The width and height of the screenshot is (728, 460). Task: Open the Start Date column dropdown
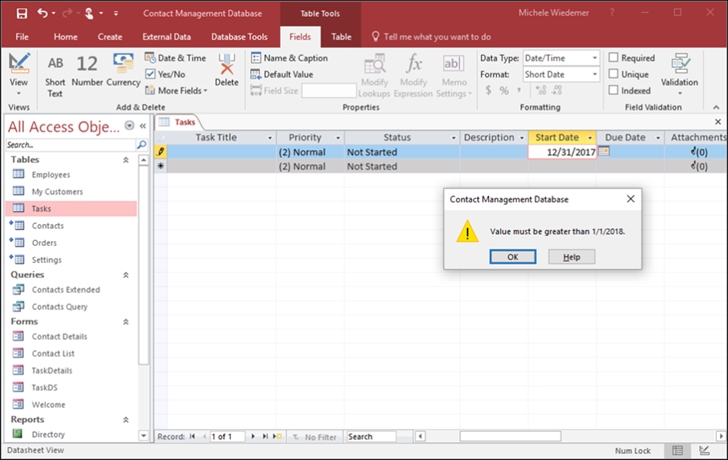pyautogui.click(x=590, y=138)
